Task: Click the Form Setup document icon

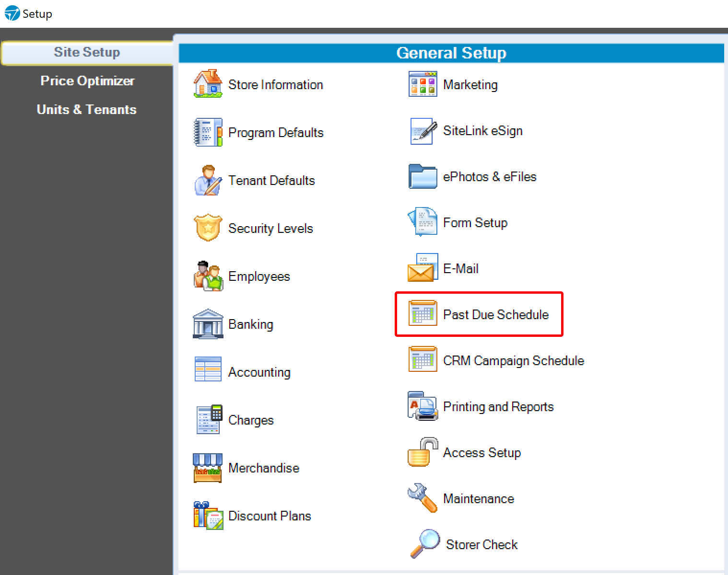Action: point(423,222)
